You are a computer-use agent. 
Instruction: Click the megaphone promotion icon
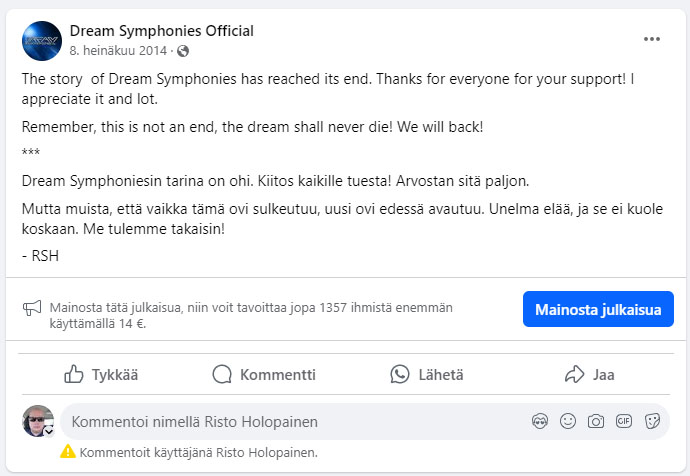(x=32, y=308)
